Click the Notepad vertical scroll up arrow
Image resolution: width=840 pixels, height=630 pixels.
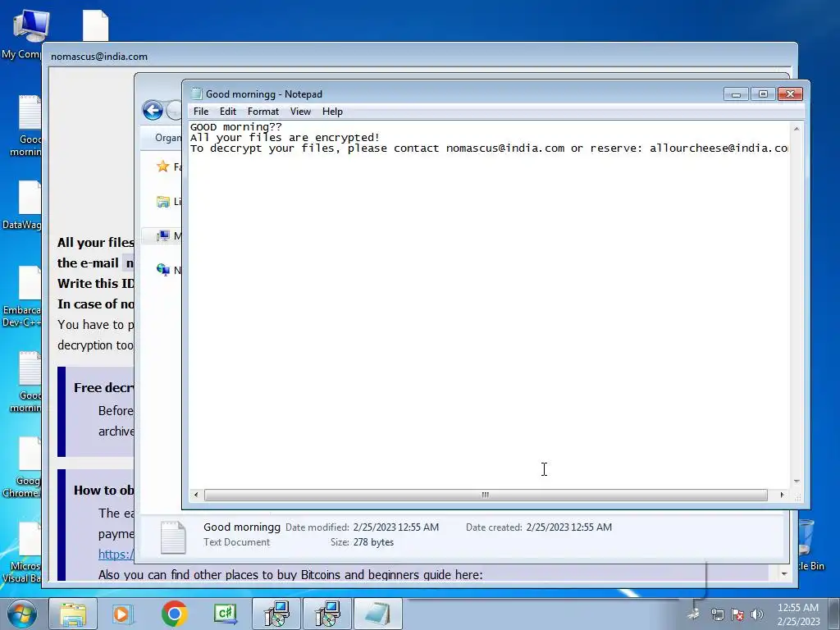point(796,129)
